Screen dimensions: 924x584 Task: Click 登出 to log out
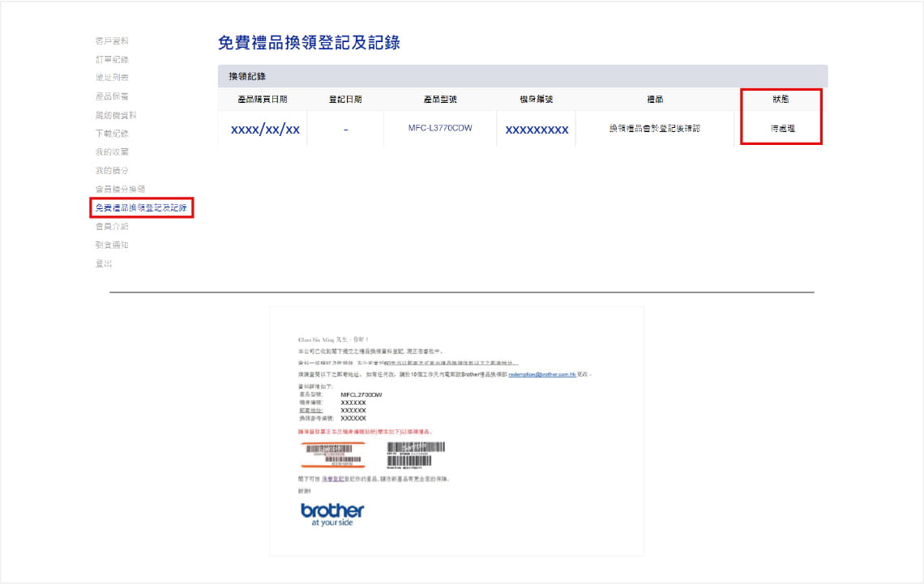[x=104, y=264]
